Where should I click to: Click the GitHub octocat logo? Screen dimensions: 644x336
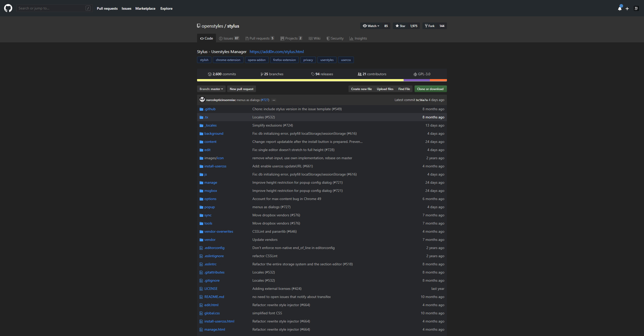[8, 8]
